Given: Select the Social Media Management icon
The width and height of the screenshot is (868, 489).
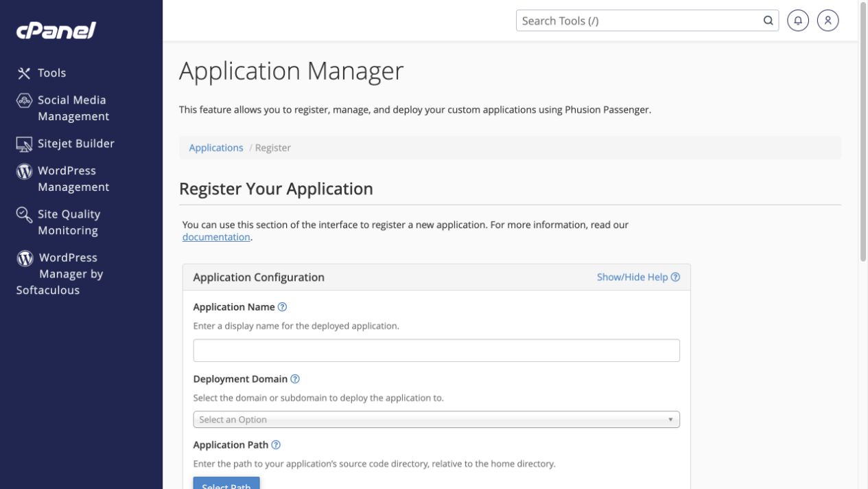Looking at the screenshot, I should (24, 100).
